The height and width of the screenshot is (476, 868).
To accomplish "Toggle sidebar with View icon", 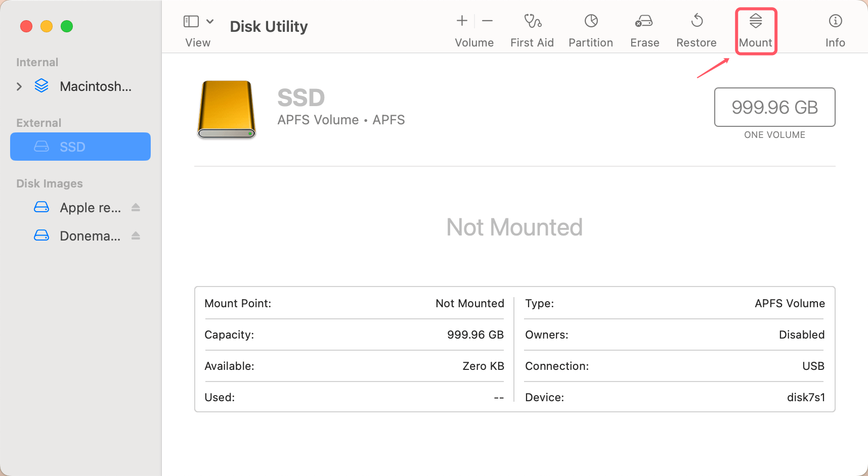I will [191, 21].
